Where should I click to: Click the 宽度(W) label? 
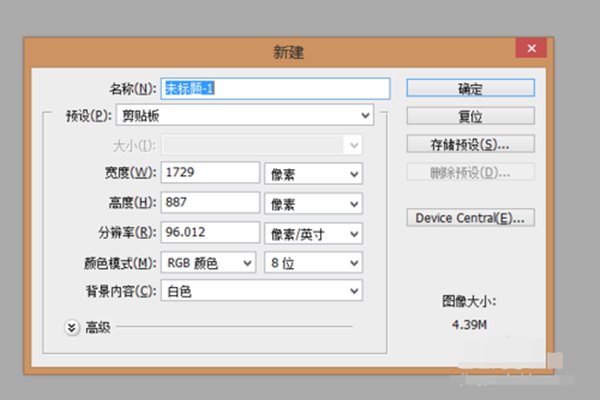pos(130,173)
